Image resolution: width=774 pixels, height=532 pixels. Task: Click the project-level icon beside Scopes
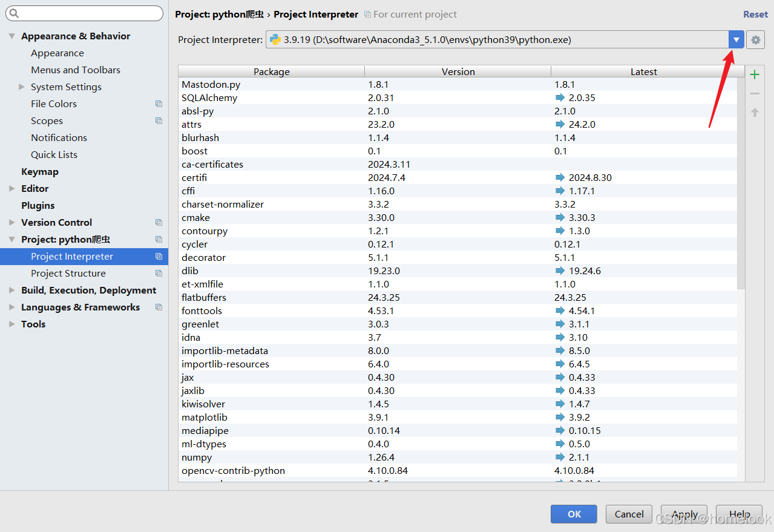(x=159, y=121)
